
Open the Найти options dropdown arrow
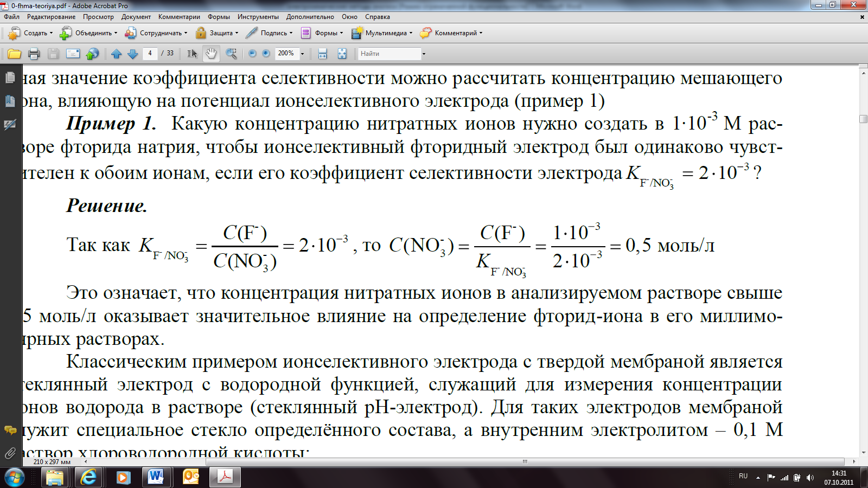click(424, 54)
